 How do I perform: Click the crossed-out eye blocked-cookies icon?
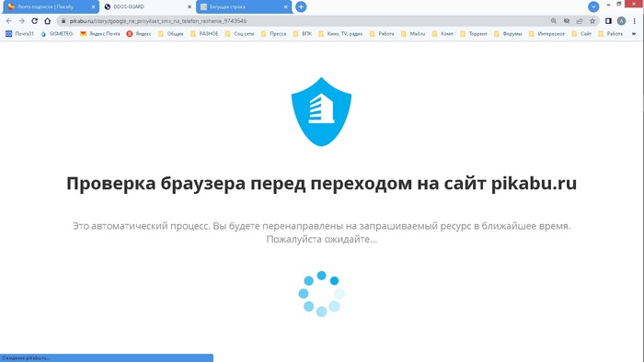pos(567,21)
